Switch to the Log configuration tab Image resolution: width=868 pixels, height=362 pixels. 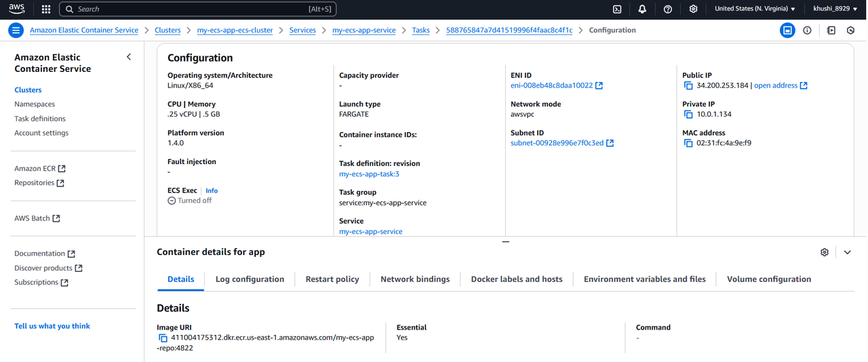[x=250, y=279]
